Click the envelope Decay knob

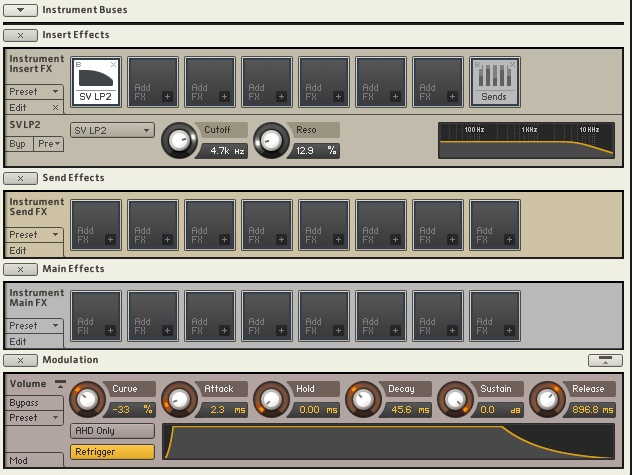click(362, 399)
